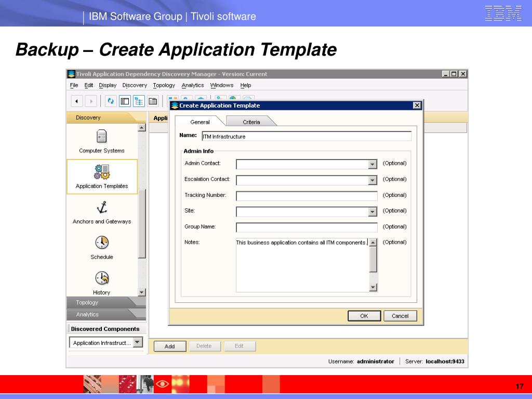The image size is (532, 399).
Task: Cancel the Create Application Template dialog
Action: click(400, 316)
